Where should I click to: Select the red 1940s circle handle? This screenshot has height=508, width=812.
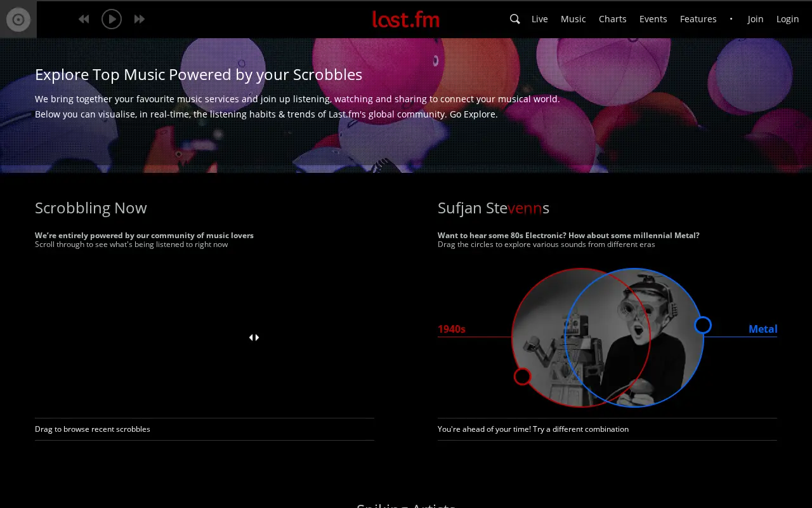coord(522,377)
